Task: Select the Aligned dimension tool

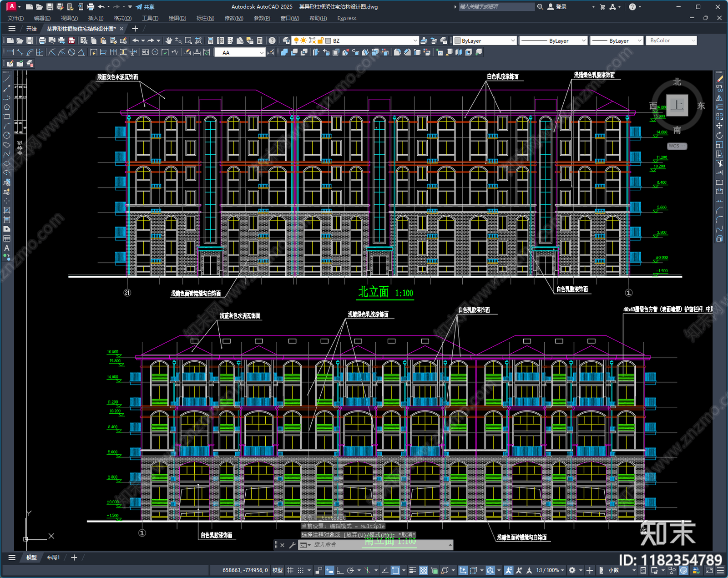Action: (x=20, y=52)
